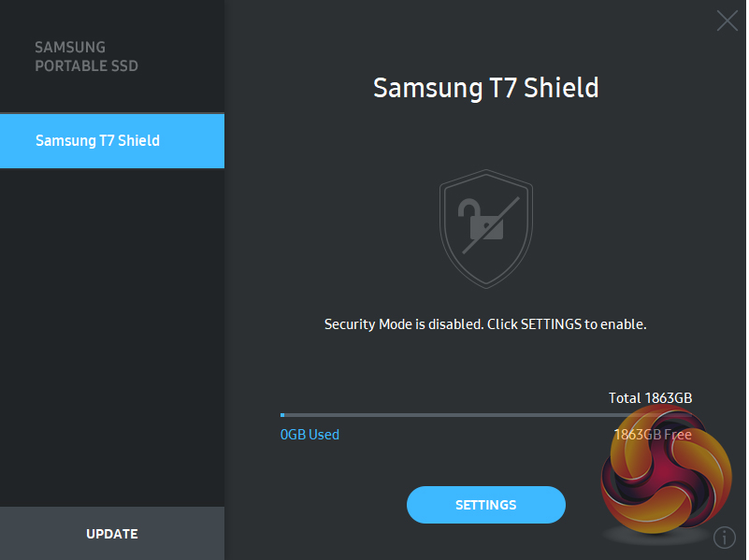Viewport: 749px width, 560px height.
Task: Open the blue SETTINGS button
Action: (x=485, y=505)
